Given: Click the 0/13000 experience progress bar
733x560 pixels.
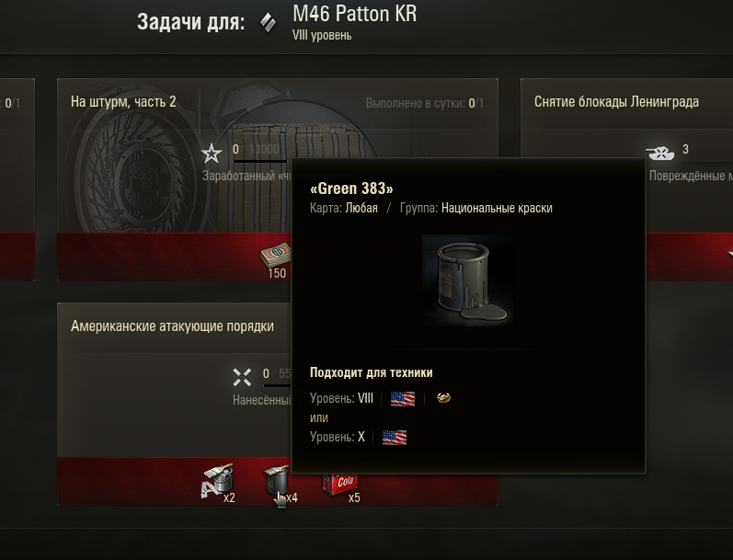Looking at the screenshot, I should coord(260,161).
